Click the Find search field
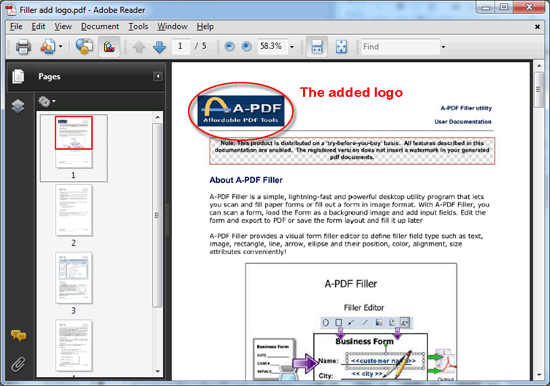550x386 pixels. click(x=400, y=46)
